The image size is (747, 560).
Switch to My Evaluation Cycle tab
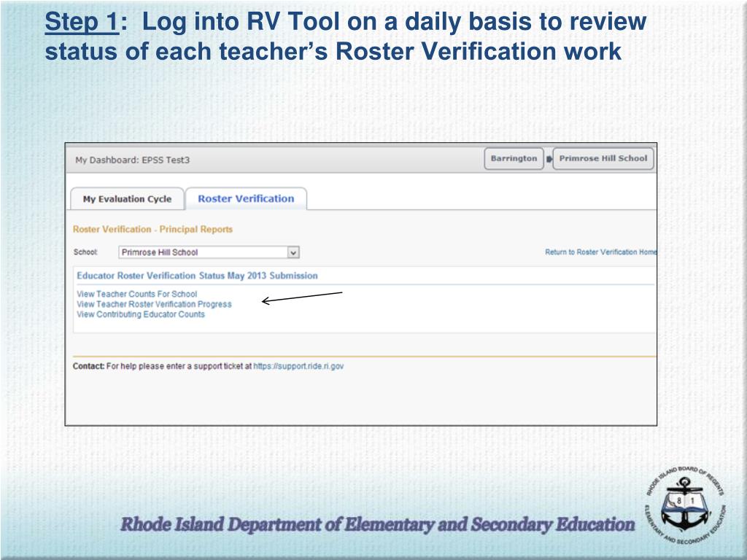click(x=127, y=199)
